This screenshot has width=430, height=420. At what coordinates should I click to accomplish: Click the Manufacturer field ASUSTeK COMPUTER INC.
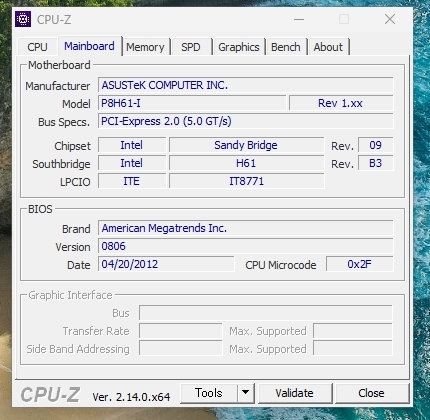[246, 85]
